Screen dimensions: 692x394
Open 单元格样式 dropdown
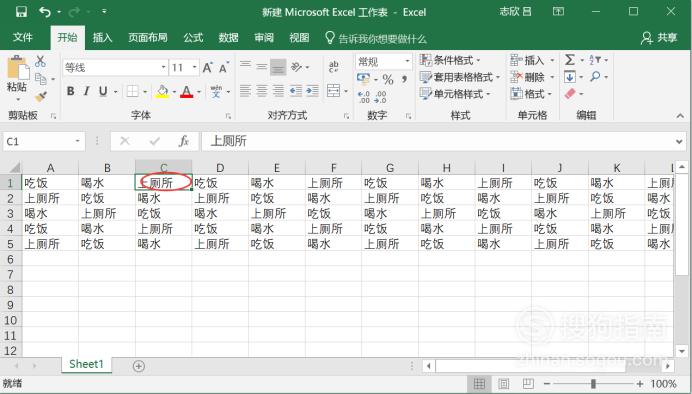(455, 94)
